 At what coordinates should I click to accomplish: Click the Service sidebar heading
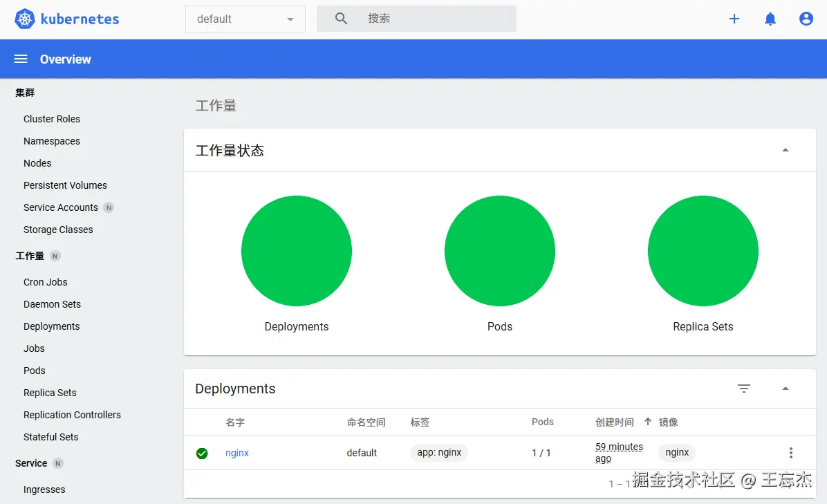coord(31,463)
